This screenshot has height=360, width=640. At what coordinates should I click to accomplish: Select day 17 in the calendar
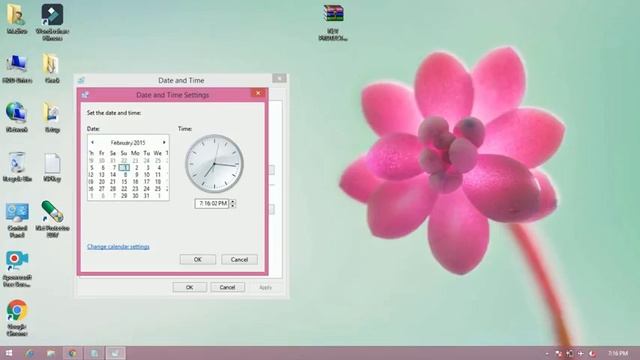147,182
